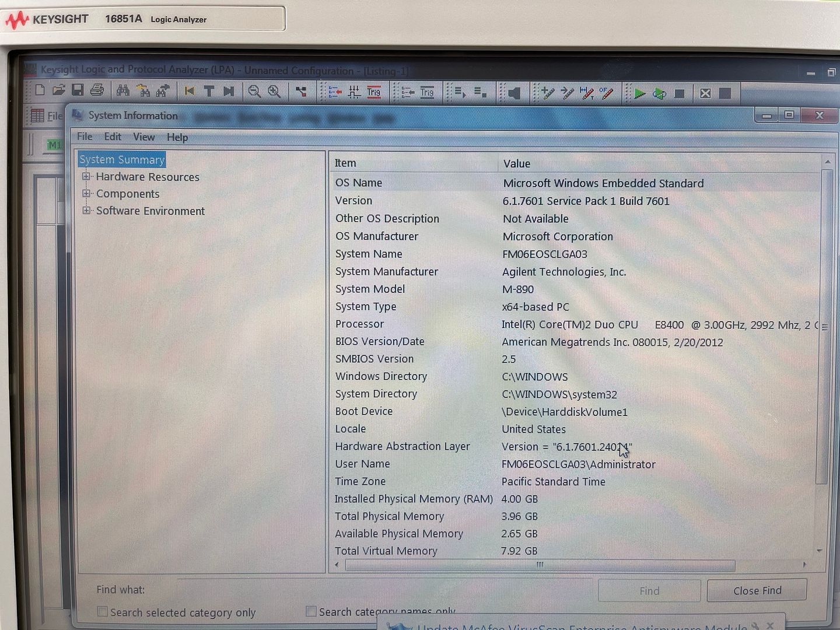Select the BIOS Version/Date row
Screen dimensions: 840x630
coord(575,342)
